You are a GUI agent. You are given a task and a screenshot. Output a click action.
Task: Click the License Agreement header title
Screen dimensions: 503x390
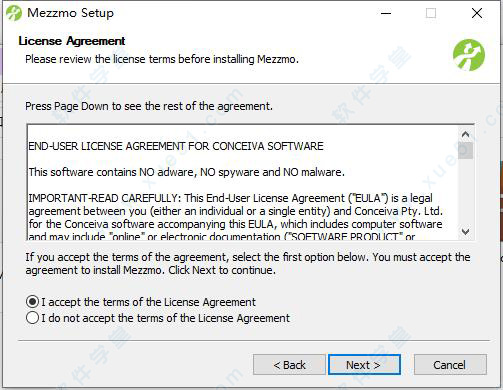click(72, 41)
